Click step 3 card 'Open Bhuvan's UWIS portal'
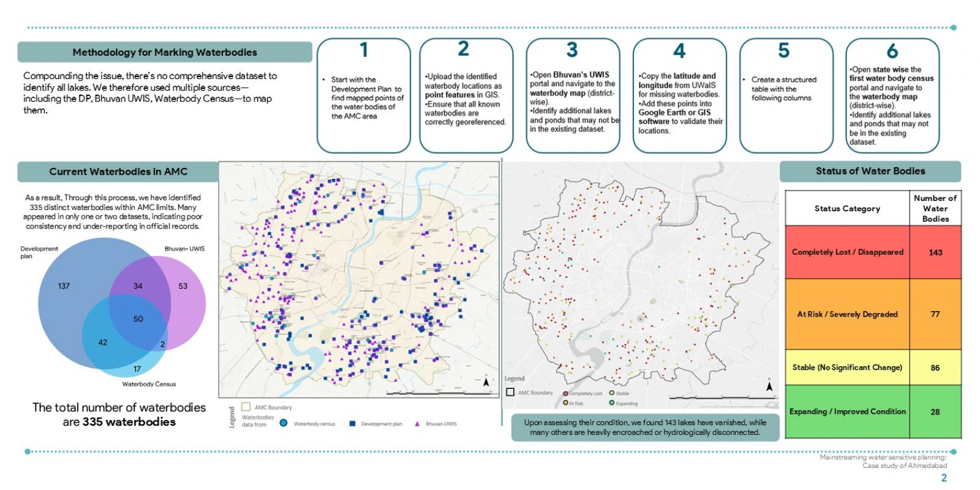This screenshot has width=980, height=490. pyautogui.click(x=573, y=96)
